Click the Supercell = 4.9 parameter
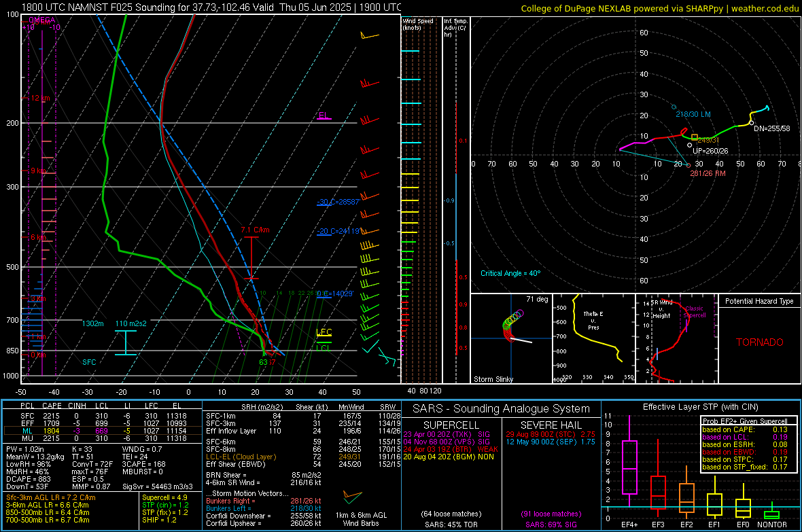Viewport: 802px width, 532px height. pyautogui.click(x=164, y=497)
